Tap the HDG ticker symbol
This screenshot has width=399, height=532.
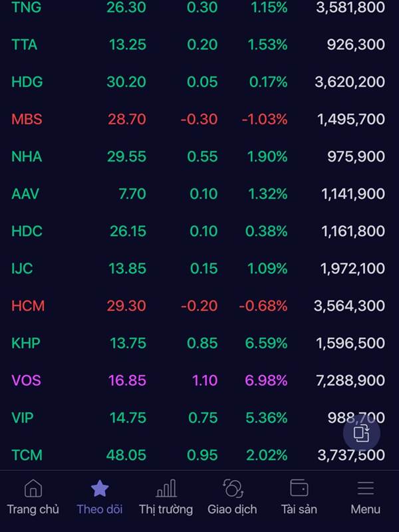pyautogui.click(x=27, y=82)
